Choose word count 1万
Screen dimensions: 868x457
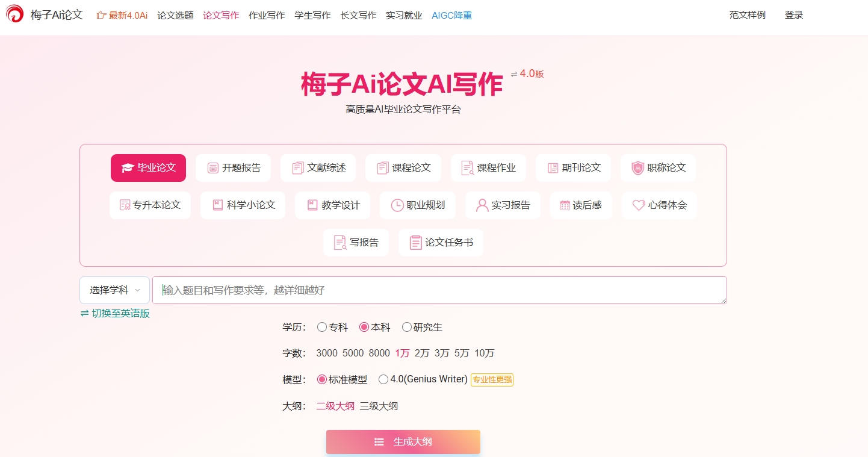coord(402,353)
